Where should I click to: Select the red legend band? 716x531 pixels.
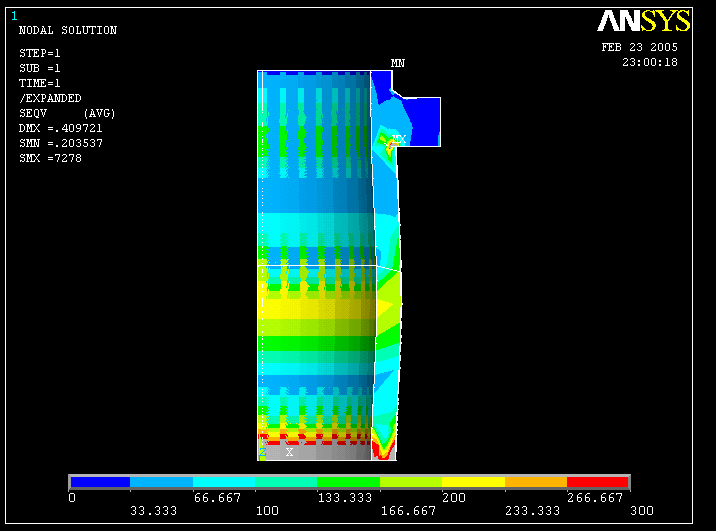[x=598, y=482]
